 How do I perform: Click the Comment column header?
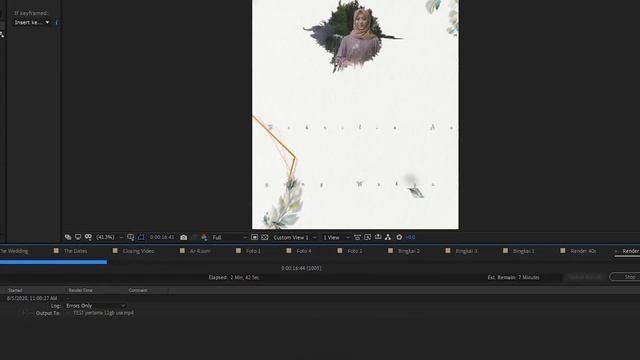tap(138, 290)
